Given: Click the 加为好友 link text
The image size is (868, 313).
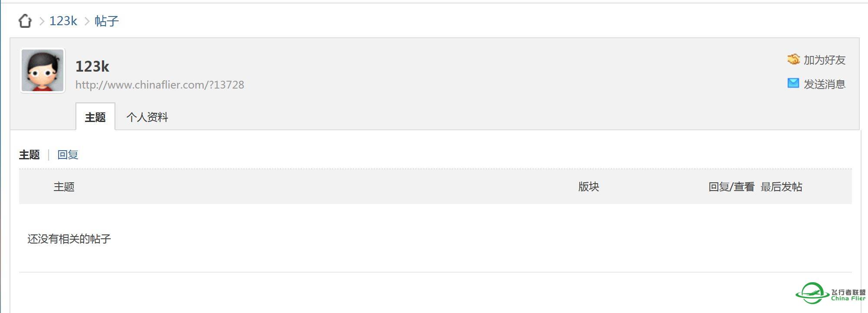Looking at the screenshot, I should pyautogui.click(x=824, y=60).
